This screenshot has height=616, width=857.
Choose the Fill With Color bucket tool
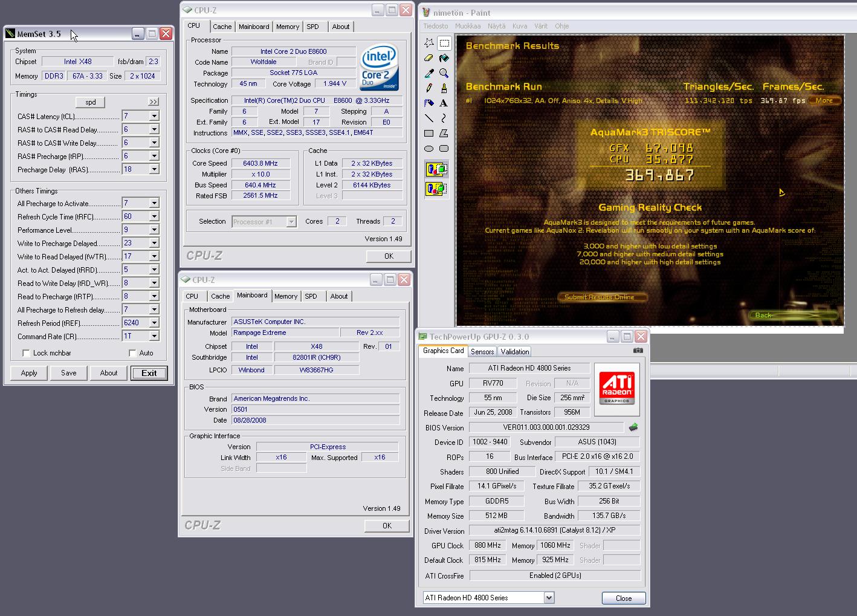pos(444,58)
